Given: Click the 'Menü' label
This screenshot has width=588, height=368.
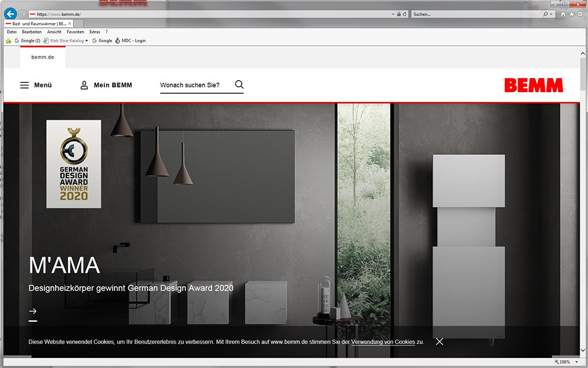Looking at the screenshot, I should tap(43, 85).
